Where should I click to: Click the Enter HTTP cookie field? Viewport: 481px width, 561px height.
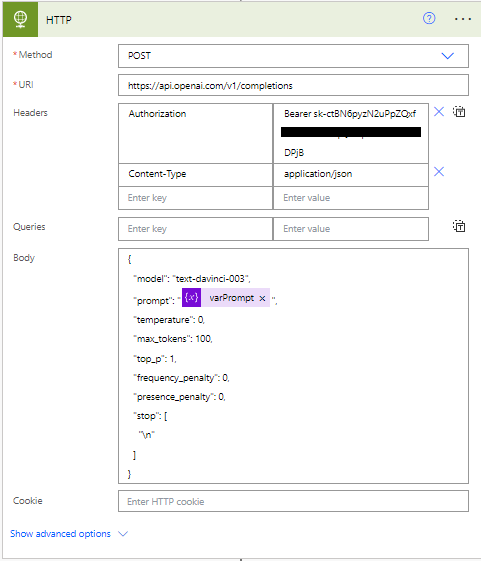coord(293,501)
